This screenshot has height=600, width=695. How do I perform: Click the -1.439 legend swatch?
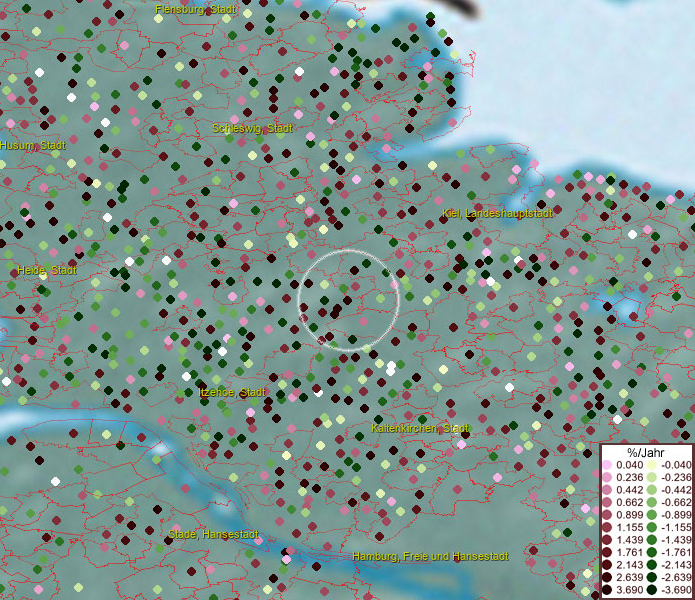tap(652, 540)
